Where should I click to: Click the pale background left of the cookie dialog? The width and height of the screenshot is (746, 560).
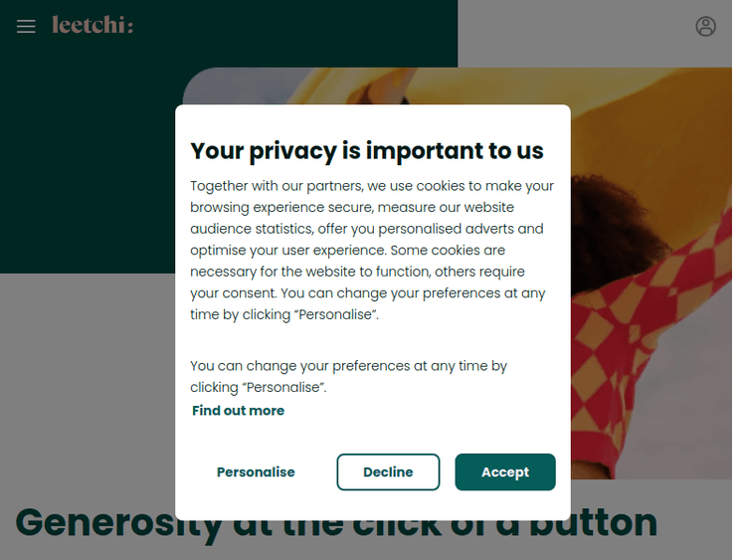90,378
